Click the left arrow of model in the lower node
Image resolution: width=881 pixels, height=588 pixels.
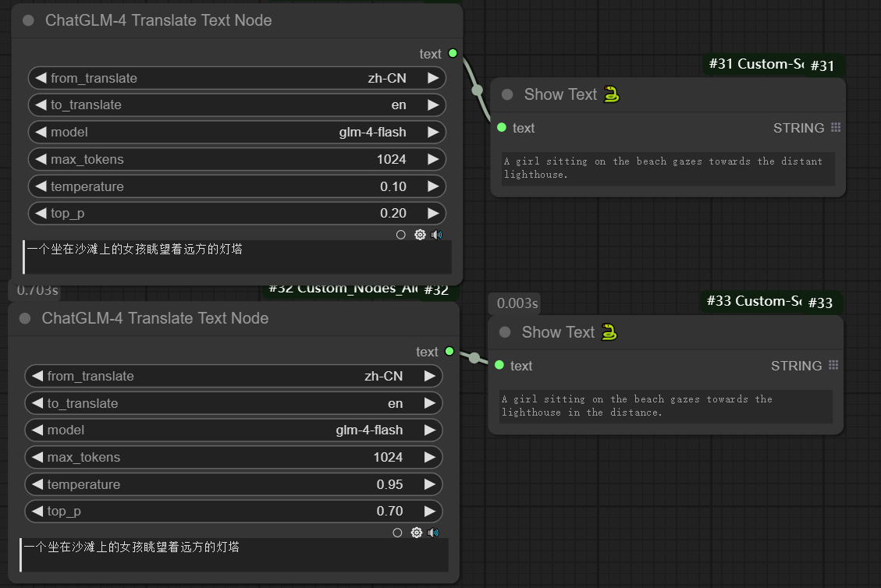(x=37, y=430)
